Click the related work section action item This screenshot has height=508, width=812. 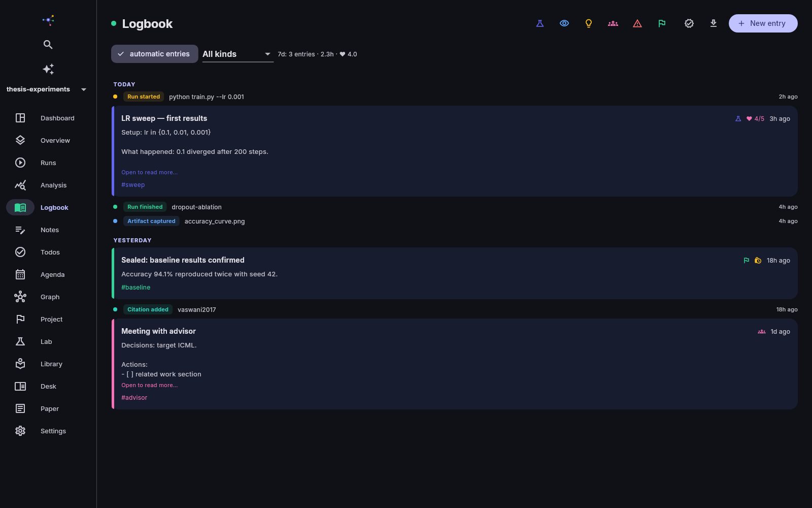tap(161, 374)
